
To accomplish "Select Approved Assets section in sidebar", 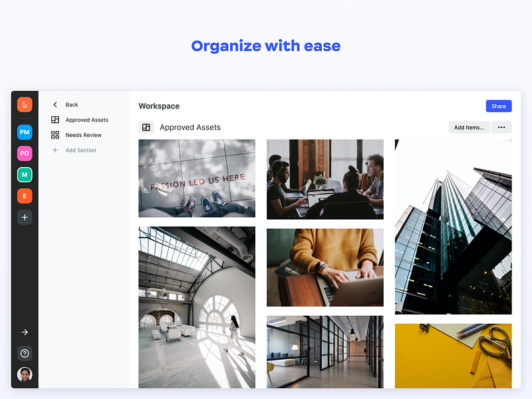I will click(80, 120).
